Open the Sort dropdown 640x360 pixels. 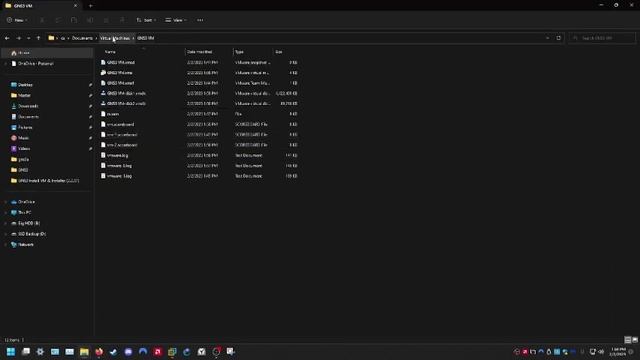(146, 20)
